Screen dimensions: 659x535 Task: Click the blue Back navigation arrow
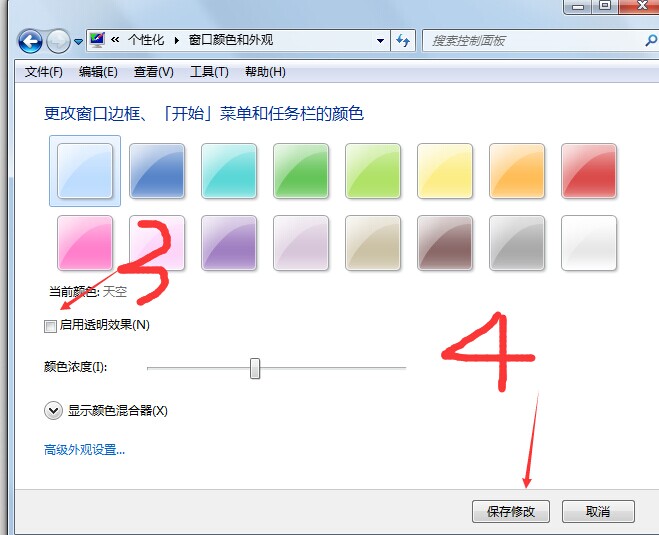pyautogui.click(x=30, y=41)
